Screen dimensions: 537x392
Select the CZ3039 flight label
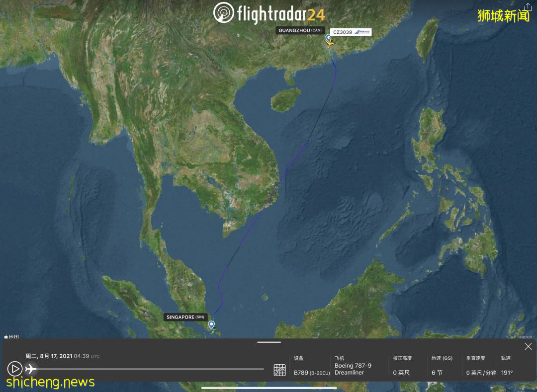click(351, 32)
